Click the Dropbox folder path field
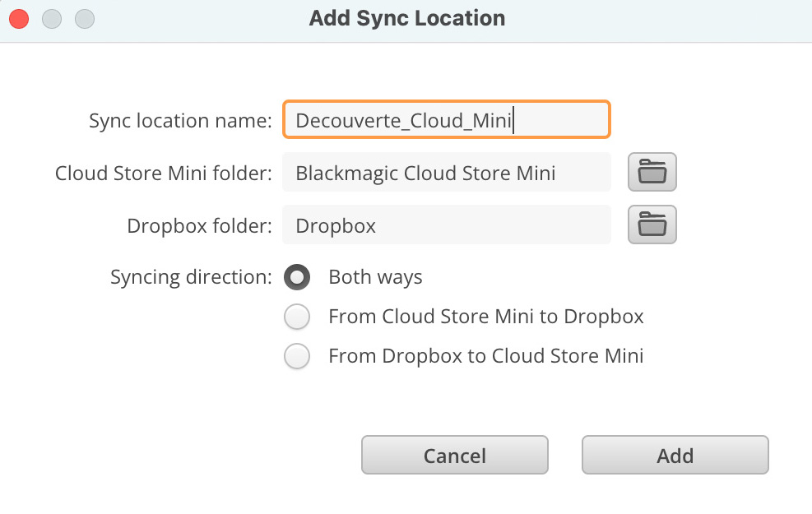Image resolution: width=812 pixels, height=514 pixels. click(446, 225)
